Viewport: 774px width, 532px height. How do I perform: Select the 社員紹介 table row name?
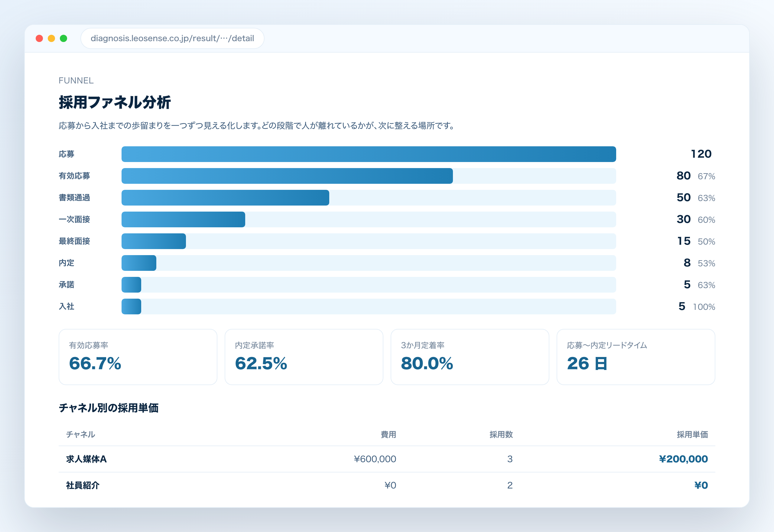tap(83, 485)
